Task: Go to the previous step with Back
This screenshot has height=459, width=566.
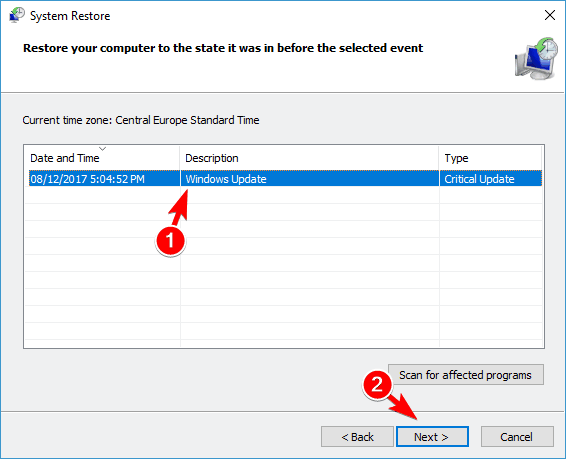Action: [x=357, y=437]
